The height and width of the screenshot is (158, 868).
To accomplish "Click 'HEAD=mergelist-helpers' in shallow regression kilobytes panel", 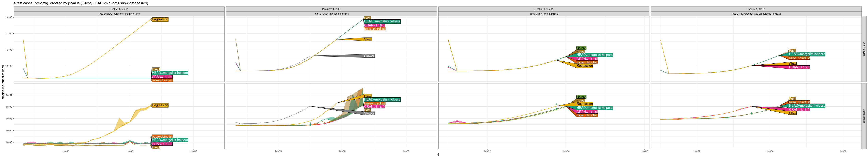I will pyautogui.click(x=170, y=73).
